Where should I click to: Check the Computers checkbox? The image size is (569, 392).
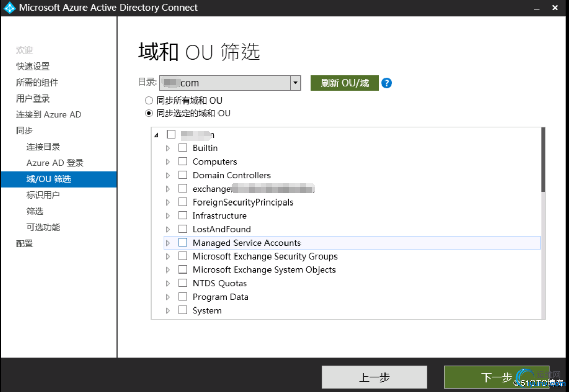coord(183,161)
